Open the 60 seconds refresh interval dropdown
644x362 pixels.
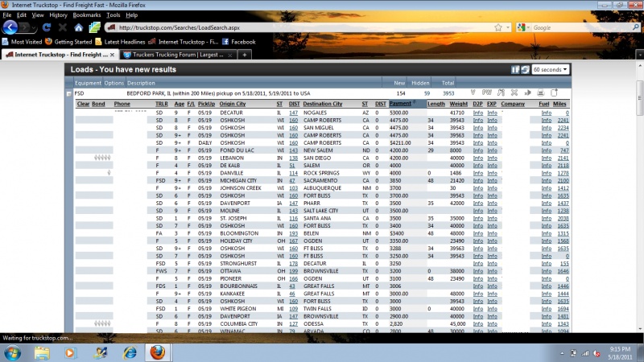[551, 70]
